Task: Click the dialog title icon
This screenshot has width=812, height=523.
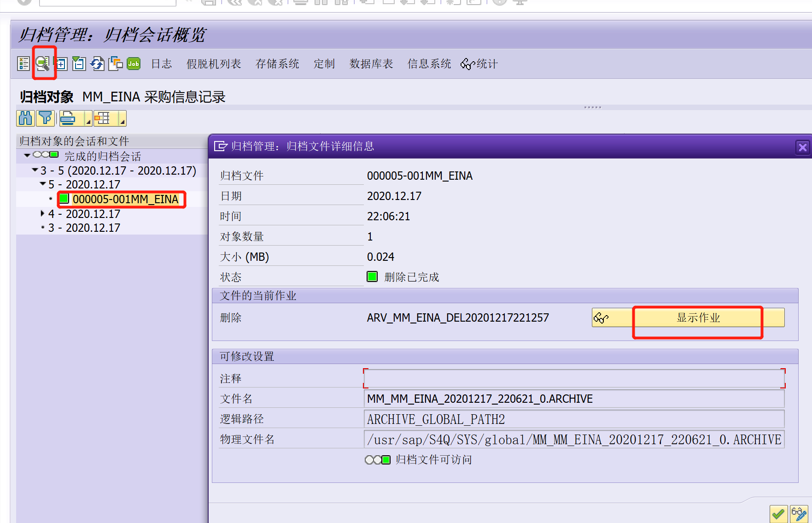Action: pos(221,146)
